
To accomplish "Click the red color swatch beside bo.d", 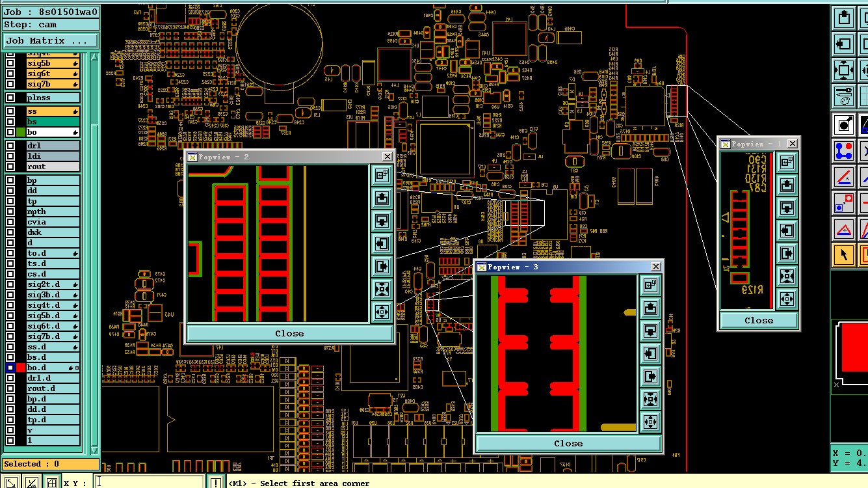I will click(20, 368).
